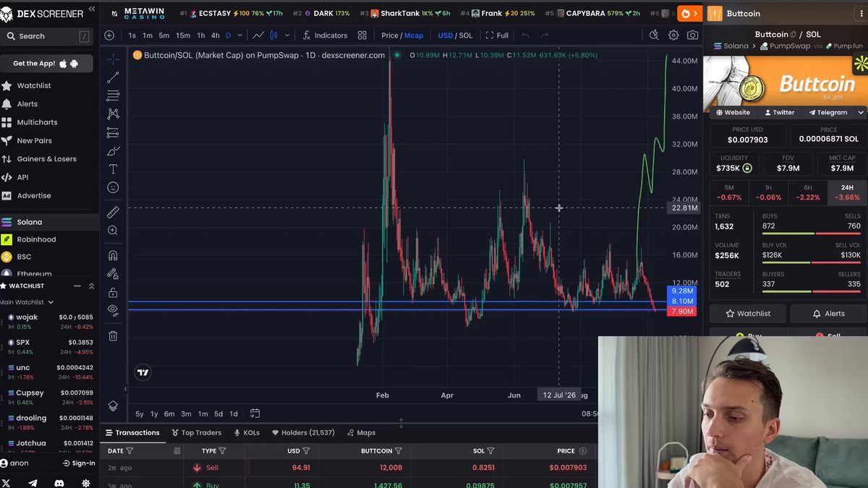Pick the ruler measure tool
This screenshot has width=868, height=488.
113,213
